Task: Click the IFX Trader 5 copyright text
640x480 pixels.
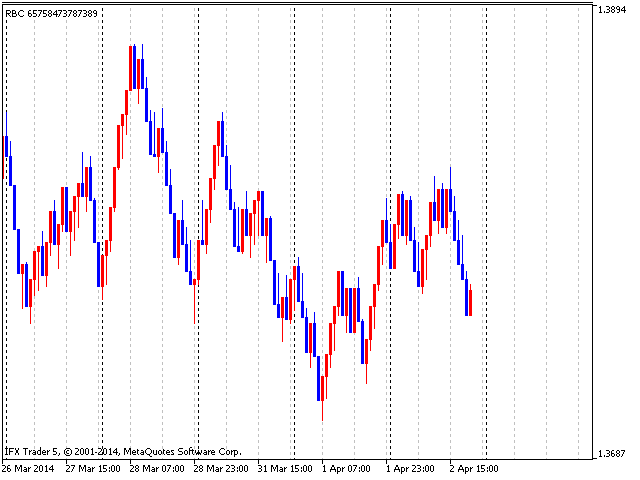Action: click(123, 452)
